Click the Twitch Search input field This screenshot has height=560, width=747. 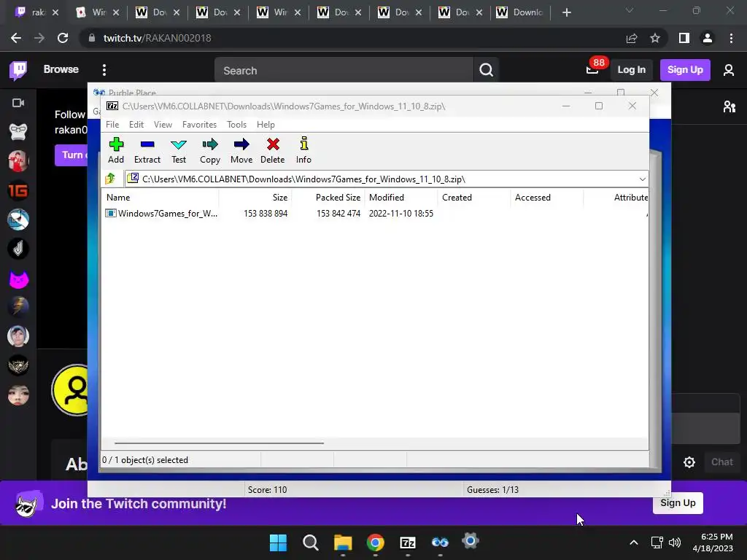[344, 71]
